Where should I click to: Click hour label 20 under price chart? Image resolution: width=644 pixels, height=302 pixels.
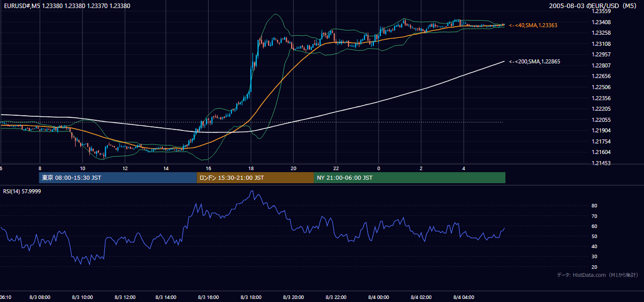[x=293, y=168]
